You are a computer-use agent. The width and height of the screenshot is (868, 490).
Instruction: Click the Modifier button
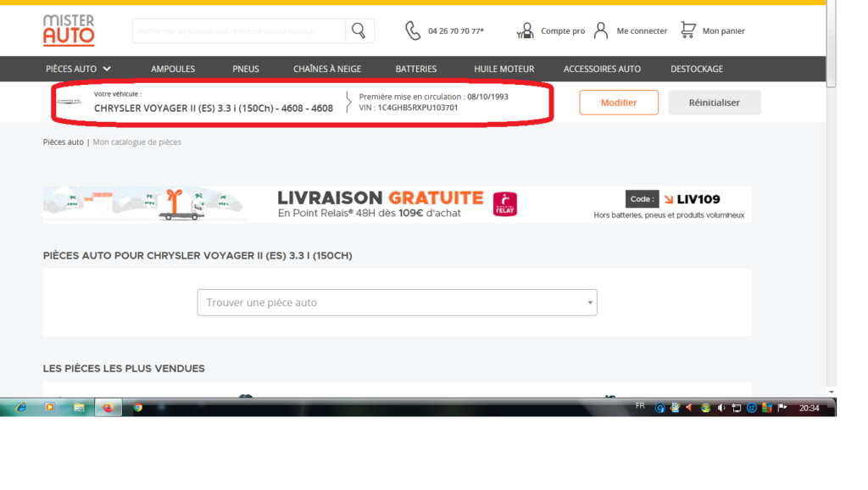pos(619,103)
